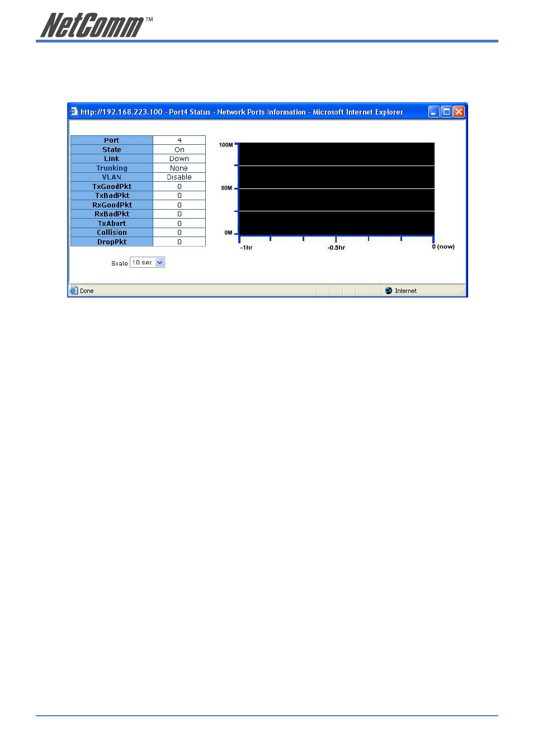Click the window title bar text
533x756 pixels.
click(242, 112)
